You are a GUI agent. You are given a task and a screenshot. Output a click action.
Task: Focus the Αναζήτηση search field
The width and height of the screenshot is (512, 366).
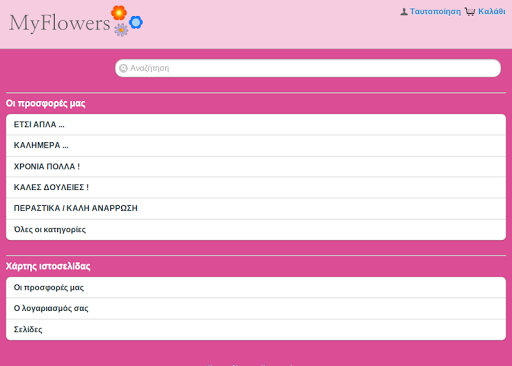308,68
